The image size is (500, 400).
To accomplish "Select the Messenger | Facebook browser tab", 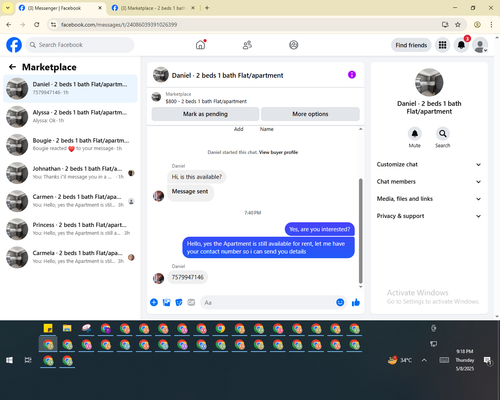I will coord(60,8).
